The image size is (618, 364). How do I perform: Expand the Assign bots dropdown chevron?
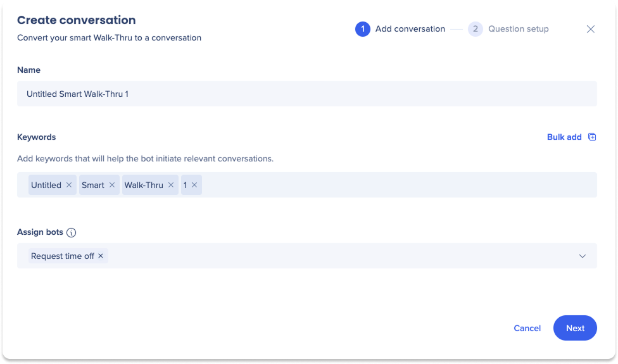(582, 256)
